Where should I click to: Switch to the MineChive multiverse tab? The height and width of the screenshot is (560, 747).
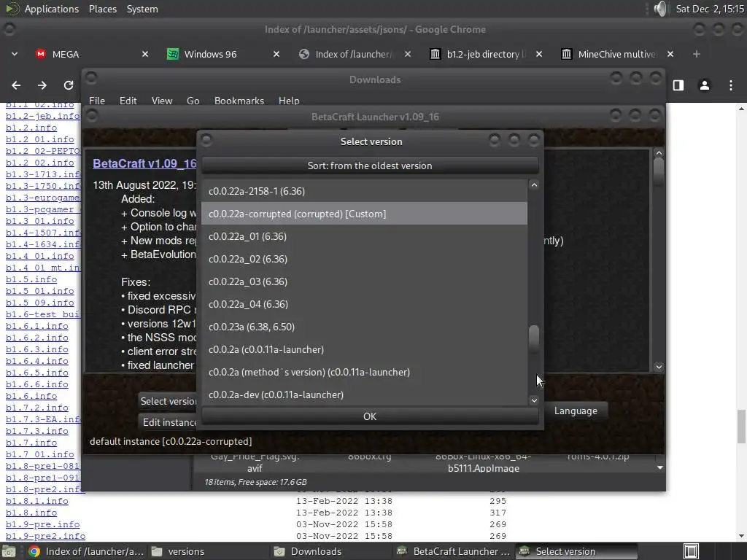coord(617,54)
